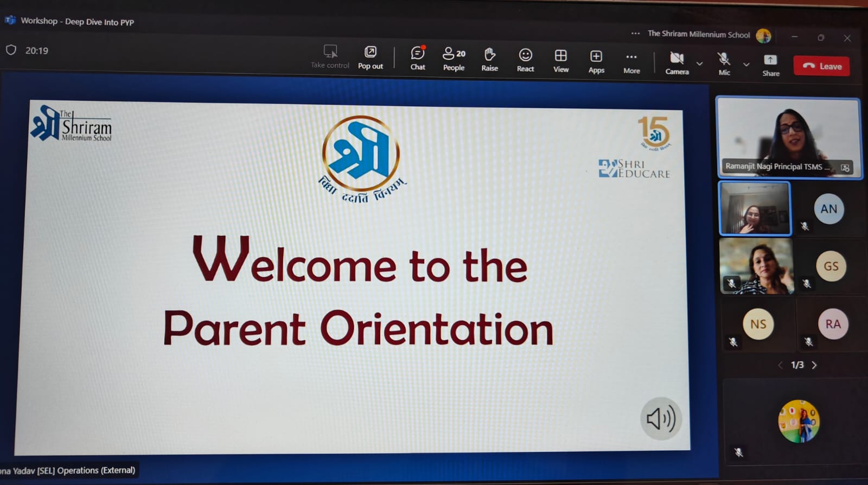The width and height of the screenshot is (868, 485).
Task: Open the title bar ellipsis menu
Action: click(x=635, y=33)
